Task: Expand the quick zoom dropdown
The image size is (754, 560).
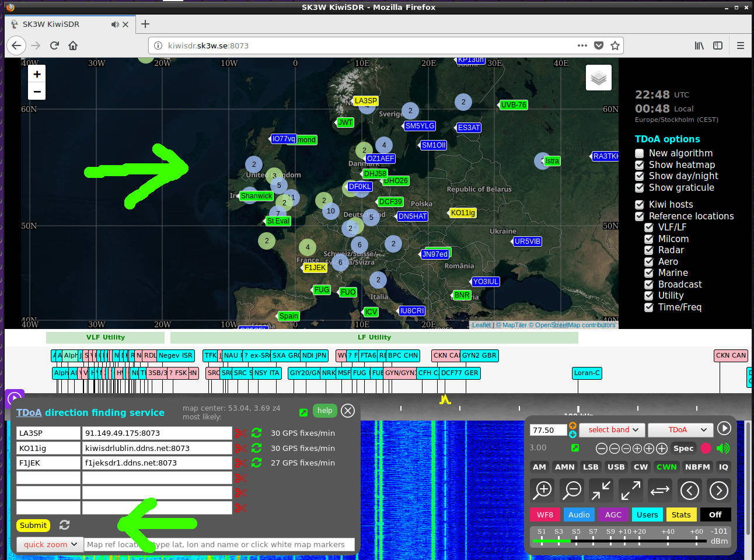Action: pyautogui.click(x=50, y=544)
